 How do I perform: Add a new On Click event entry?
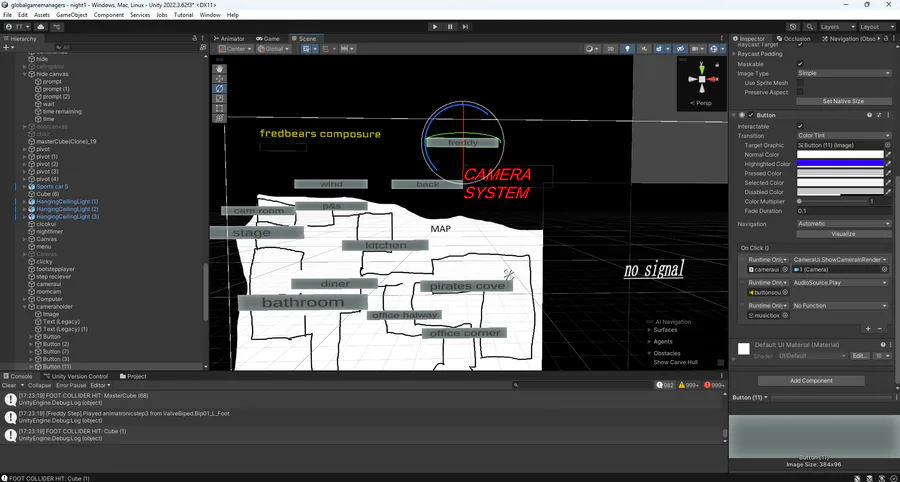[x=868, y=329]
